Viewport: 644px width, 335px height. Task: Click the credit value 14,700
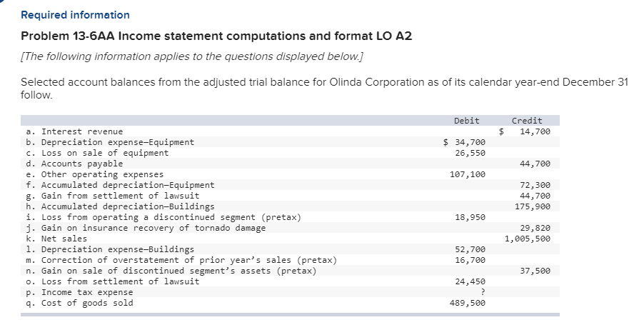(535, 131)
